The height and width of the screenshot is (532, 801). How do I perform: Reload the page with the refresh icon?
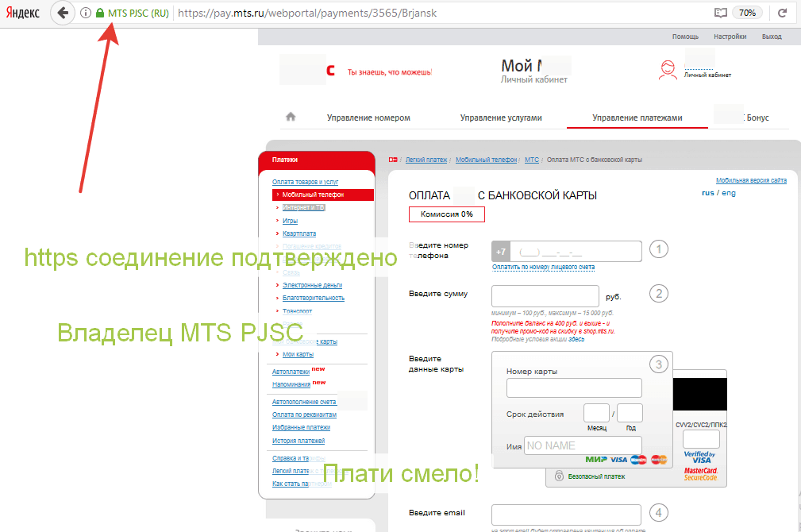tap(782, 13)
